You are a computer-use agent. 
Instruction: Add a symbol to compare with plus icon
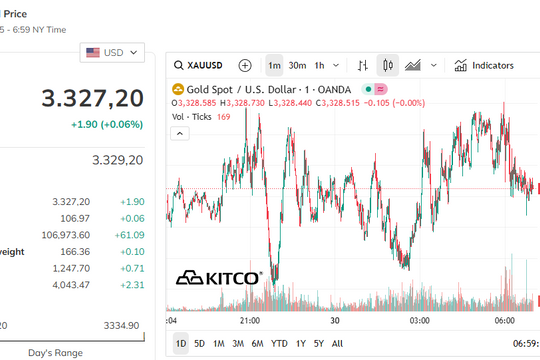click(245, 65)
